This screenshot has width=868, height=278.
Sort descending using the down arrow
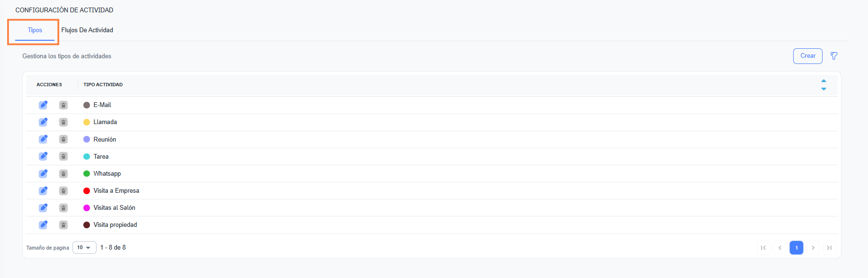[823, 89]
